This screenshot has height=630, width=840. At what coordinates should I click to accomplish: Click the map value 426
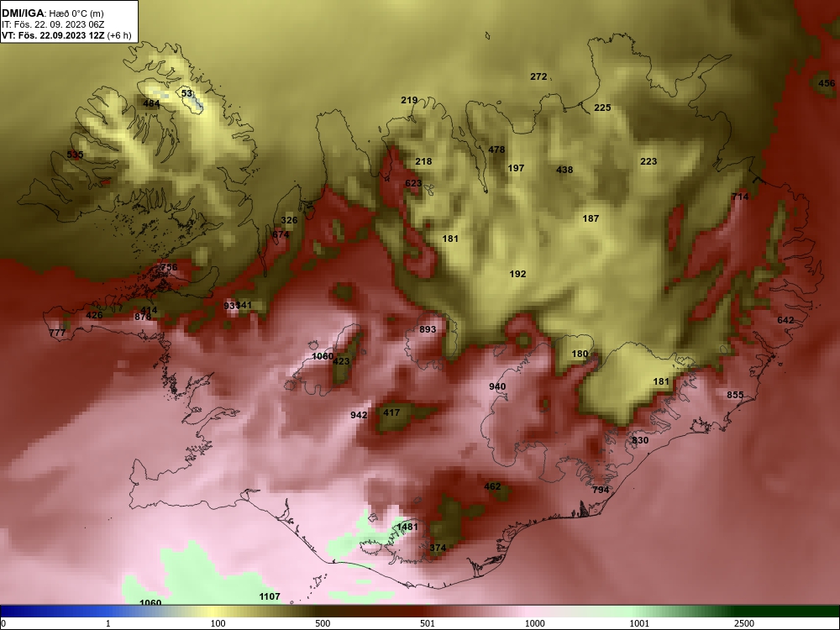94,315
